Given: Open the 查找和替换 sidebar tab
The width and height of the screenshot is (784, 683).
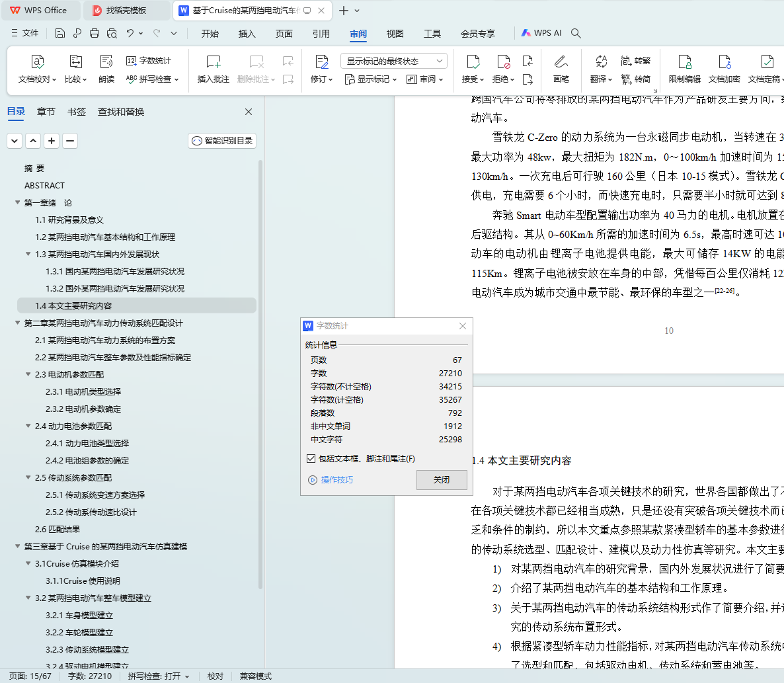Looking at the screenshot, I should (x=121, y=112).
